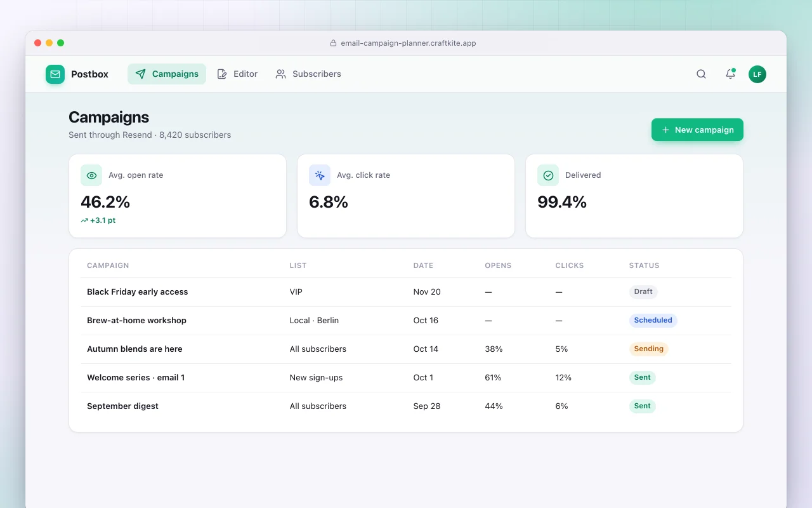Click the CAMPAIGN column header
Screen dimensions: 812x508
108,265
